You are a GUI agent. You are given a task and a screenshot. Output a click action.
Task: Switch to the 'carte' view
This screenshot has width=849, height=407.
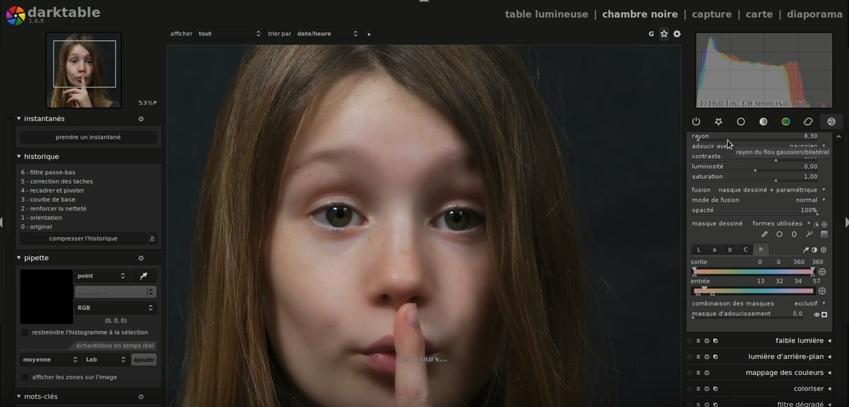click(759, 14)
